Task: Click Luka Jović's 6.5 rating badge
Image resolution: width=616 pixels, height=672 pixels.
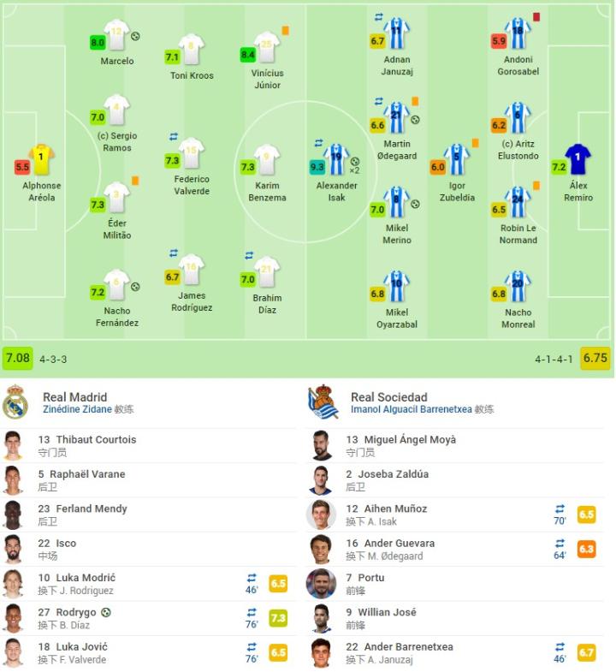Action: 278,652
